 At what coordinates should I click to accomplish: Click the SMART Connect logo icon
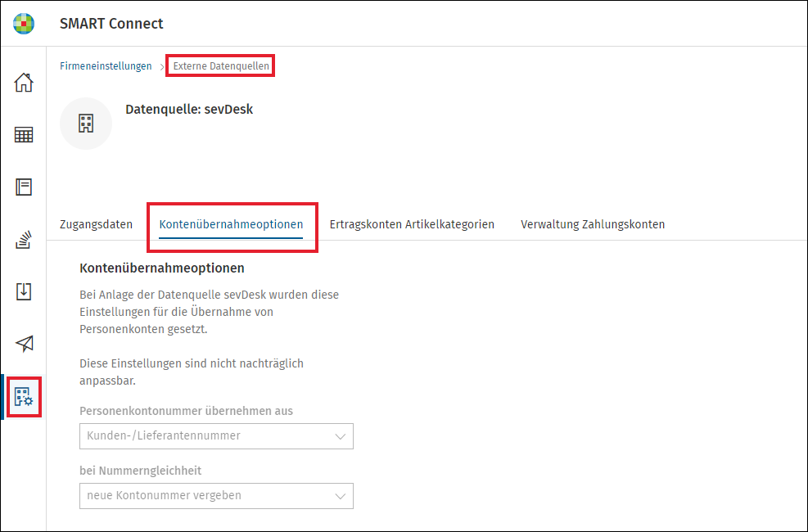click(x=24, y=24)
